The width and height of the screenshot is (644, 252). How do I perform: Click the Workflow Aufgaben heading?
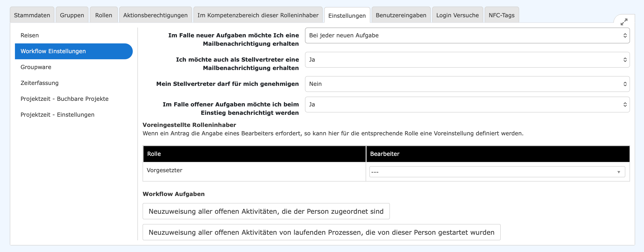pyautogui.click(x=174, y=194)
